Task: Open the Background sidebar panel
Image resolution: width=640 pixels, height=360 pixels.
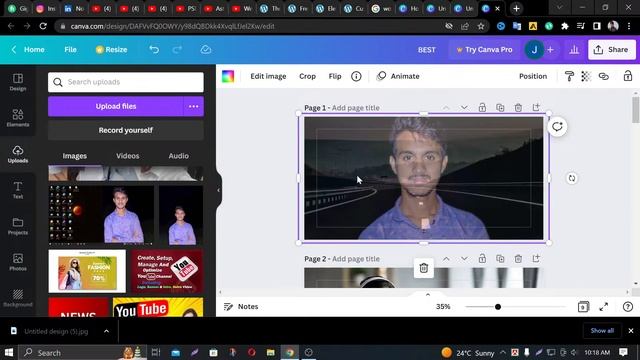Action: 18,298
